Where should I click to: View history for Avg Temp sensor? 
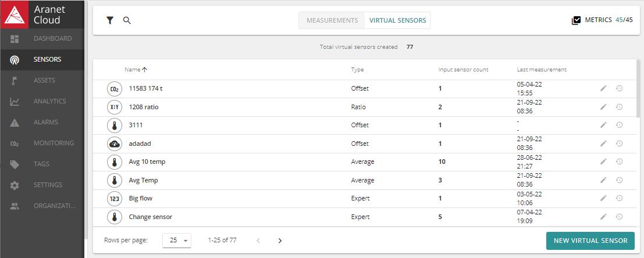620,180
